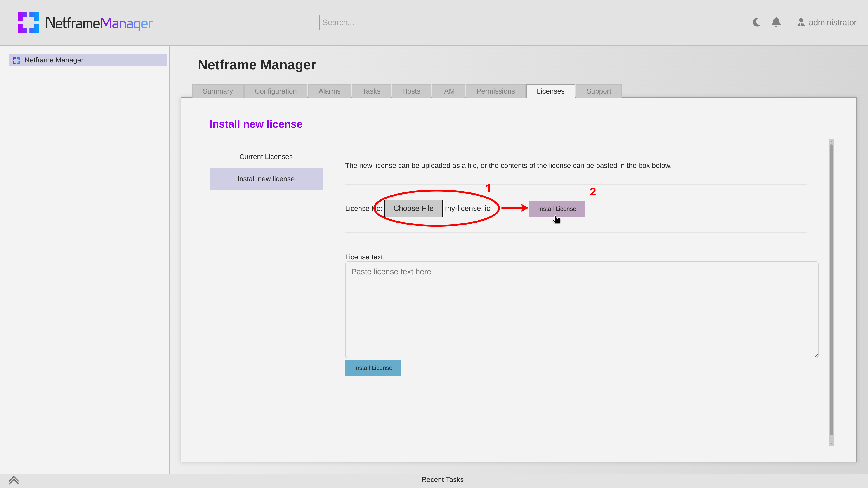Click the Install new license heading
The height and width of the screenshot is (488, 868).
click(256, 124)
